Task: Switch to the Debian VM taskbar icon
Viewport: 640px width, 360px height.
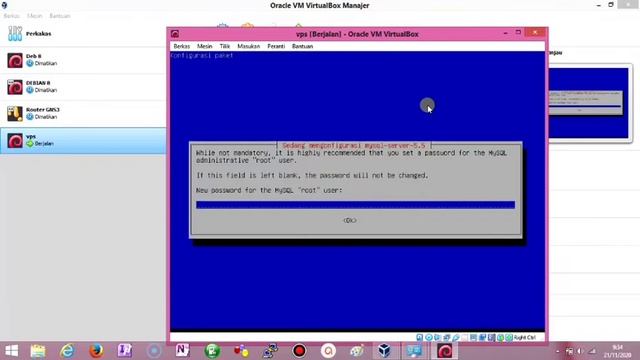Action: (x=444, y=351)
